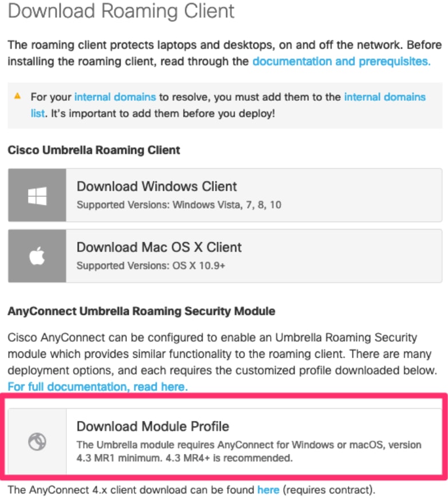Click the Umbrella module AnyConnect requirement description

249,451
